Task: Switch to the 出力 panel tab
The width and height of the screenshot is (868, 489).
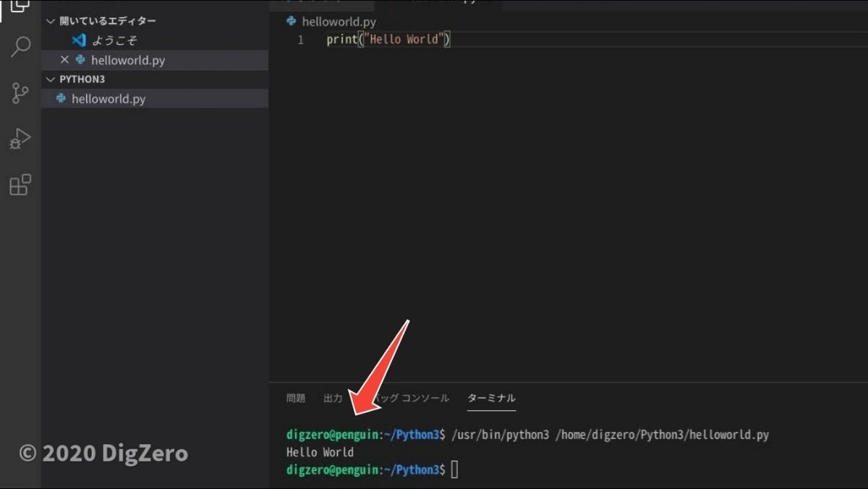Action: click(333, 398)
